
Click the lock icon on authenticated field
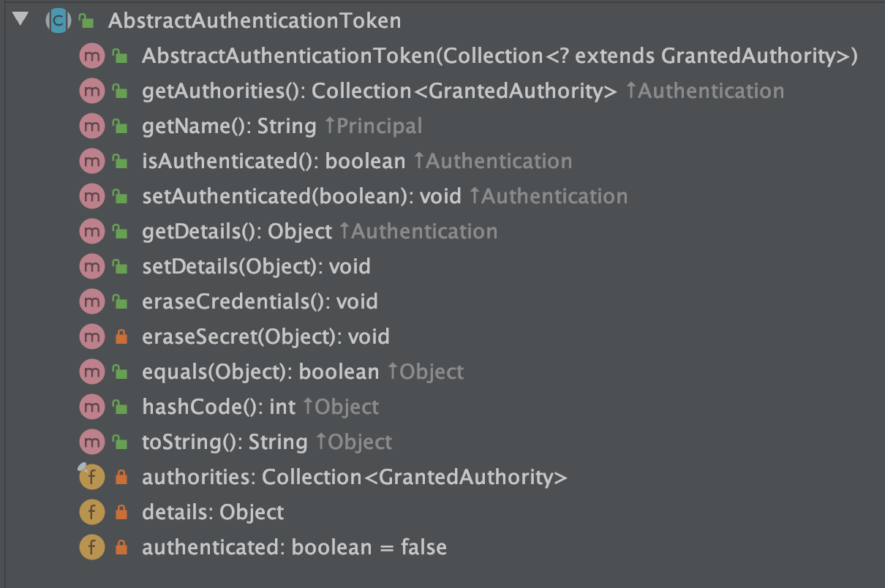pyautogui.click(x=121, y=548)
